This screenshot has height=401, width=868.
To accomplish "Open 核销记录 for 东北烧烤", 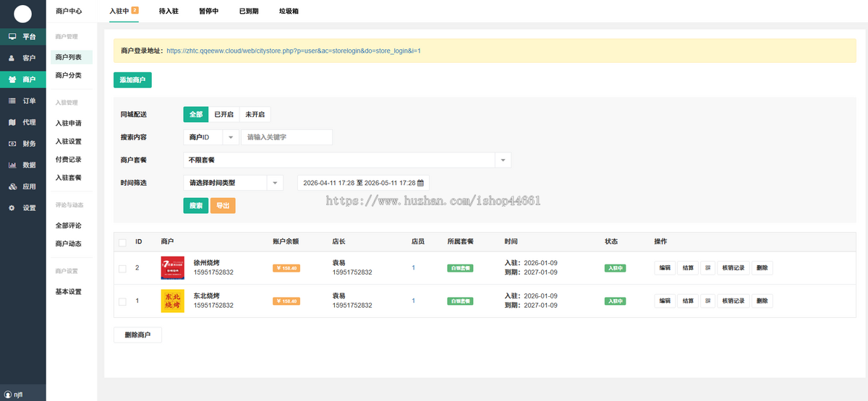I will [x=733, y=301].
